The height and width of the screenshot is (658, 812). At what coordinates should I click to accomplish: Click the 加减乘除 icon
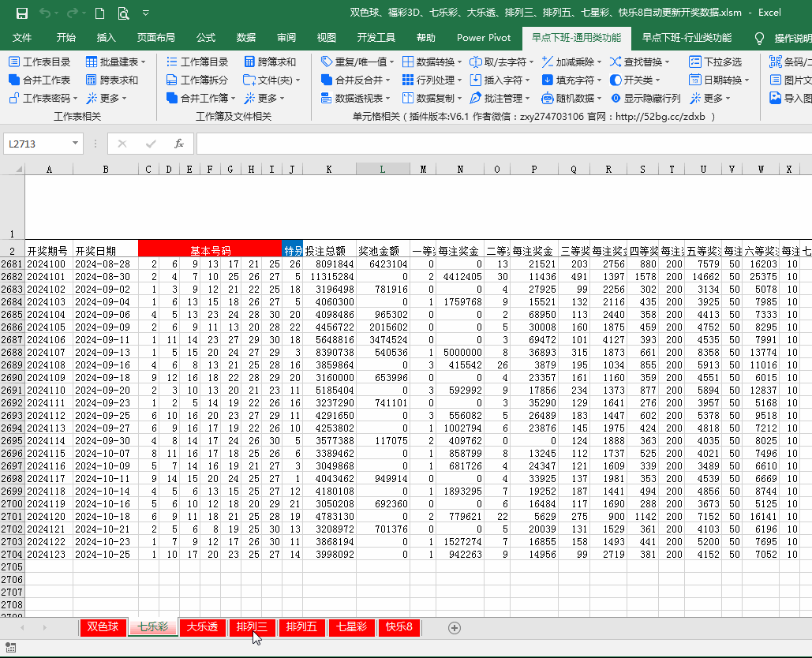(548, 62)
